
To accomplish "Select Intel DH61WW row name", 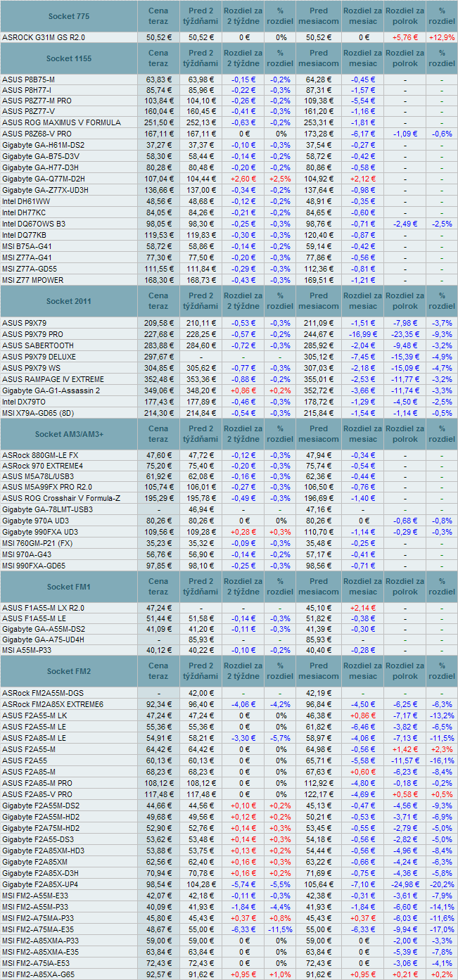I will (25, 201).
